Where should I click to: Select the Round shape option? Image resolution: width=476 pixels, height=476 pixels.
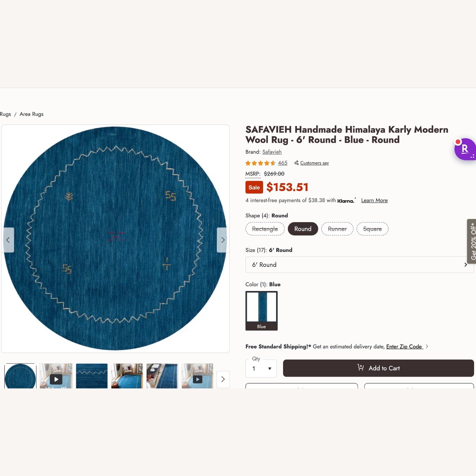pos(303,229)
